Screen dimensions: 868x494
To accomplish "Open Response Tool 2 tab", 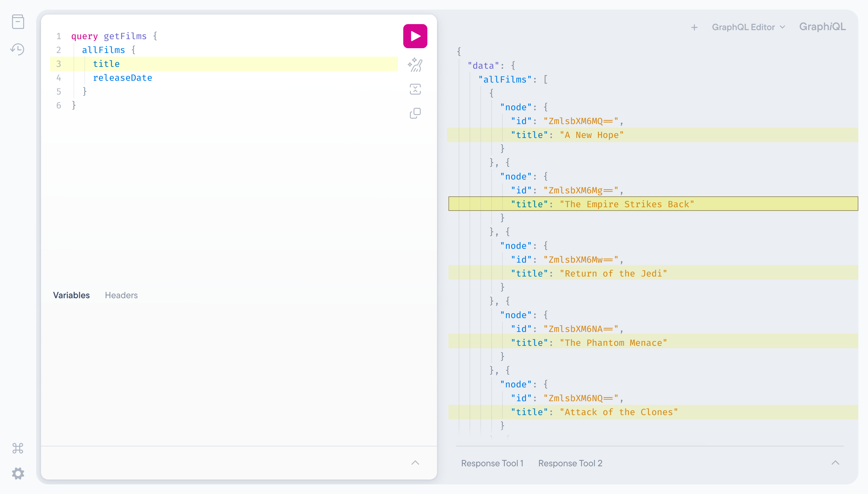I will tap(570, 463).
